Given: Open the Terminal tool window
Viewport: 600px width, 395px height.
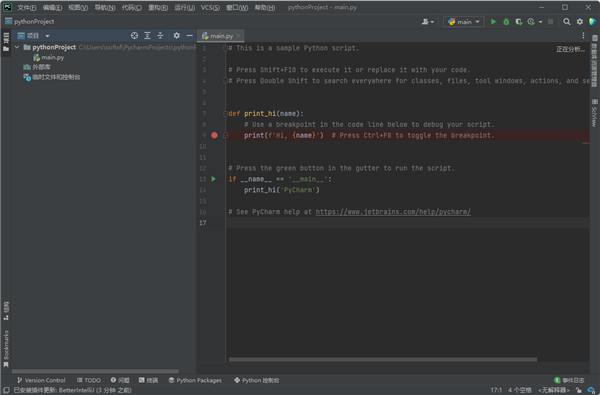Looking at the screenshot, I should pyautogui.click(x=148, y=380).
